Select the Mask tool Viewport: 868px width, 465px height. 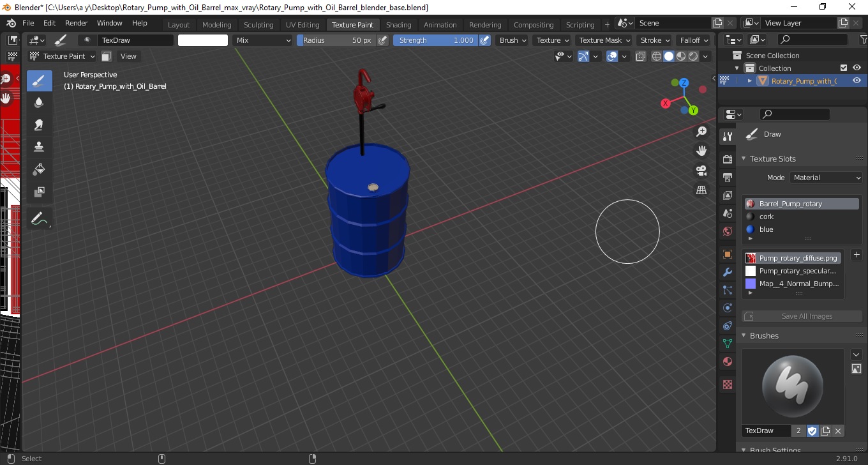(x=39, y=191)
